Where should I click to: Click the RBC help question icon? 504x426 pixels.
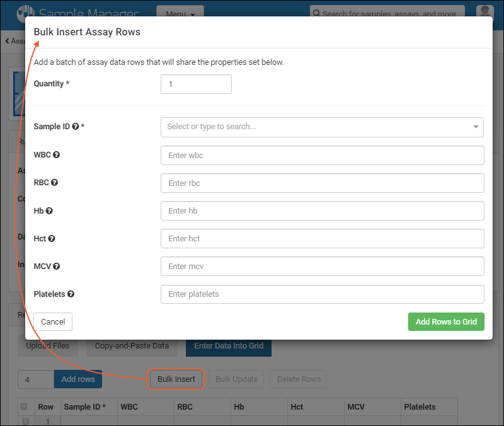pos(54,183)
